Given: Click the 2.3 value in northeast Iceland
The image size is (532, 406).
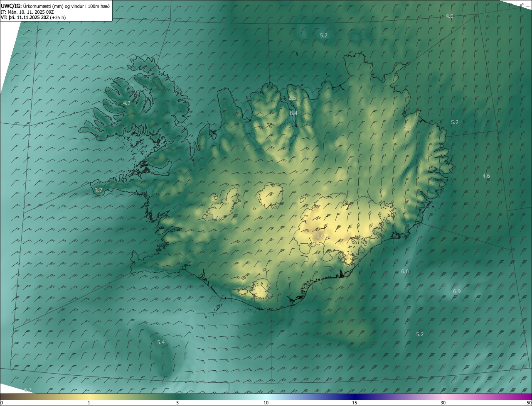Looking at the screenshot, I should click(408, 128).
